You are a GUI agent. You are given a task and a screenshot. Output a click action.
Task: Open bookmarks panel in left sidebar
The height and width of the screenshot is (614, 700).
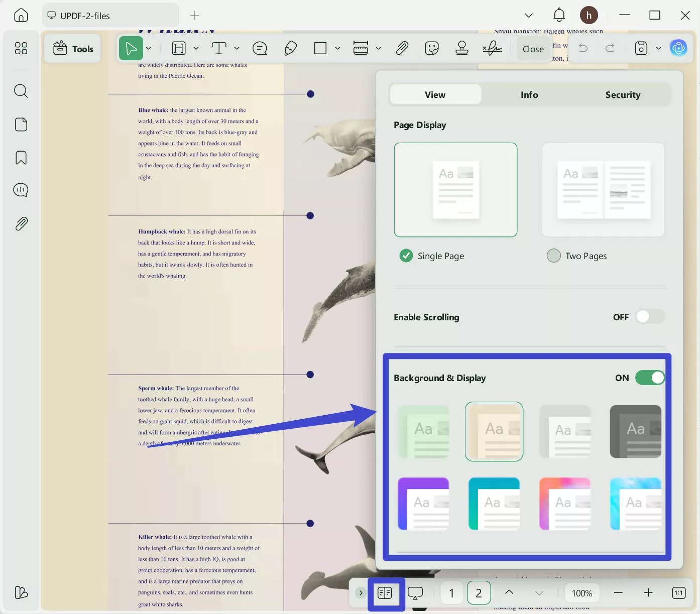[21, 158]
